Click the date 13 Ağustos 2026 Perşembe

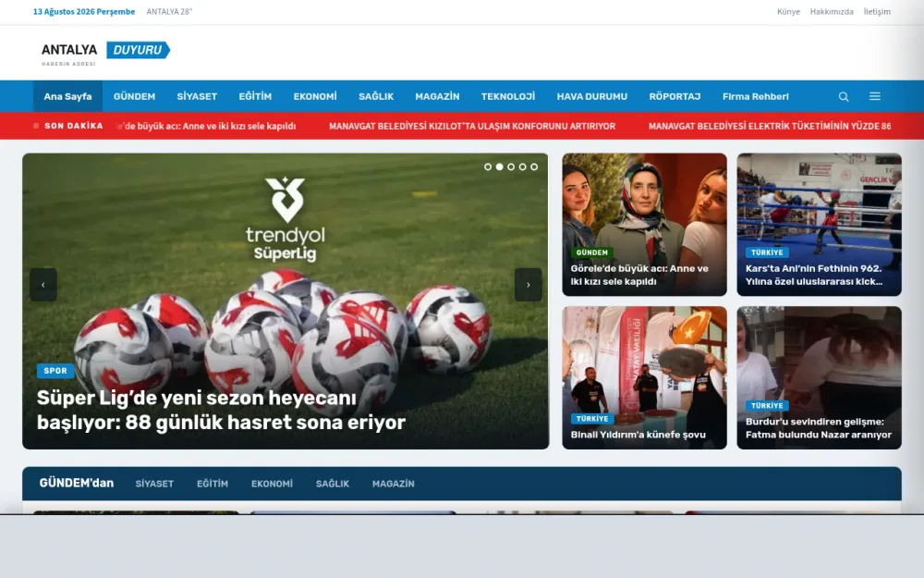(x=84, y=12)
